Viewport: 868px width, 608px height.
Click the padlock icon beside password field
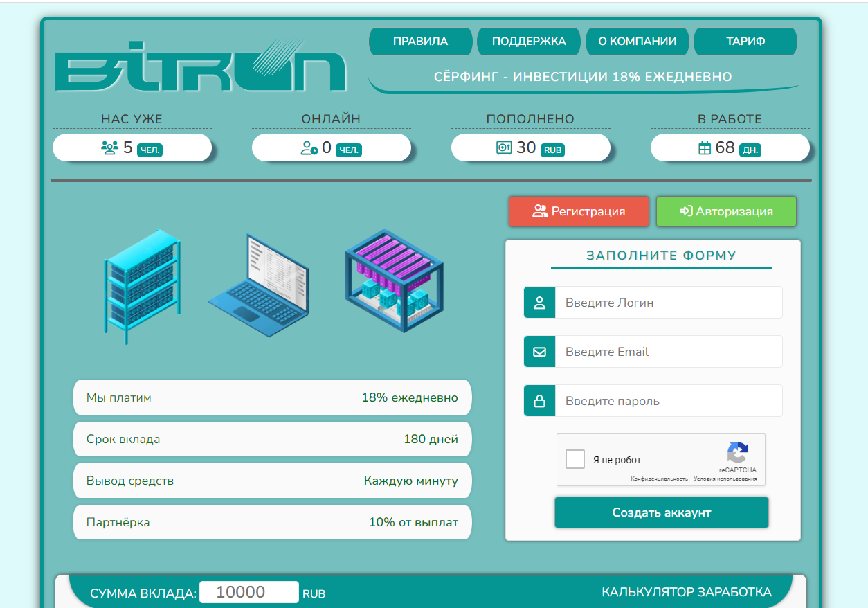540,401
